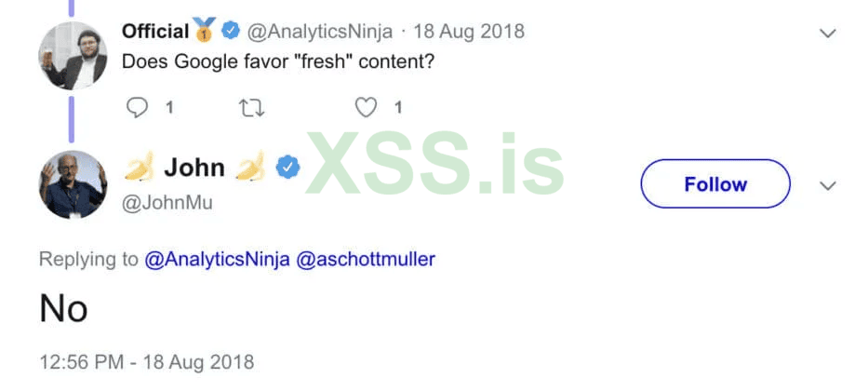The width and height of the screenshot is (868, 391).
Task: Click John's blue verified badge
Action: tap(288, 168)
